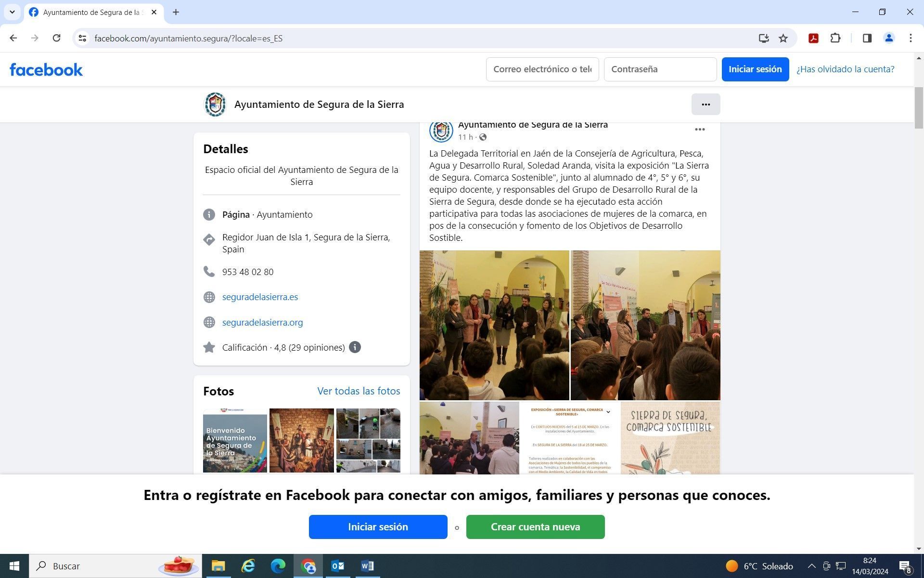Viewport: 924px width, 578px height.
Task: Toggle the Chrome side panel
Action: point(867,38)
